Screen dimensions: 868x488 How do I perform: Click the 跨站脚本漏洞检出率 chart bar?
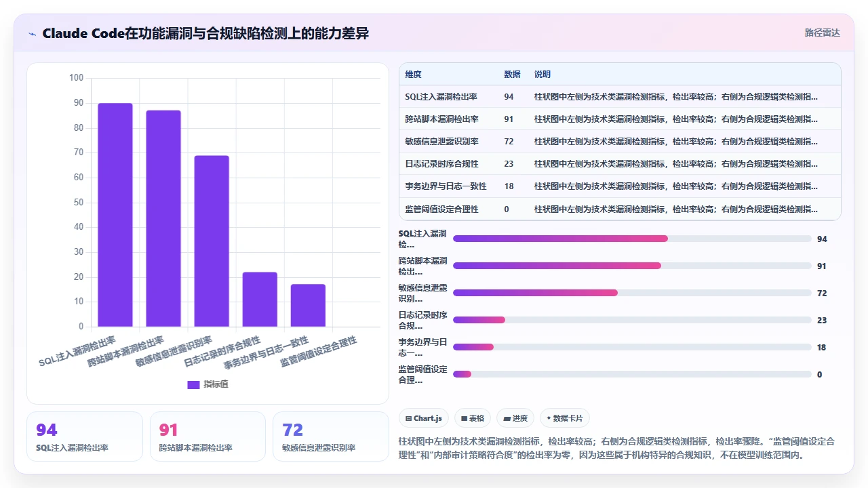click(x=163, y=218)
